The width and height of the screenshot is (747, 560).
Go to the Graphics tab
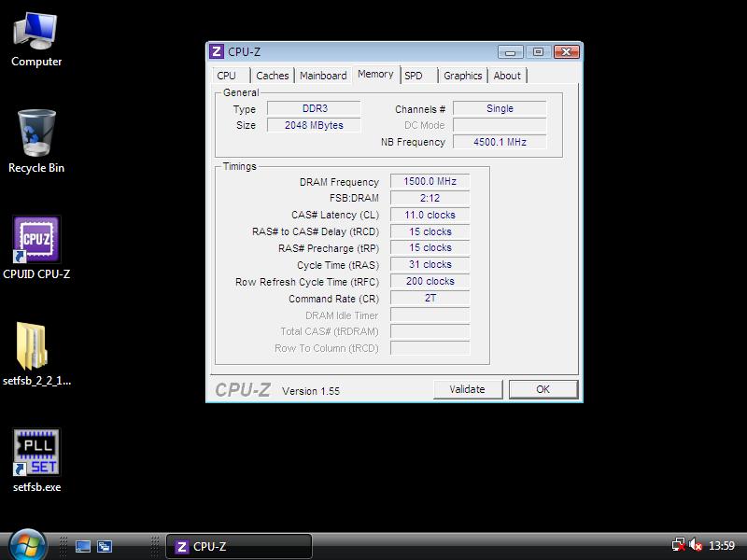(462, 76)
